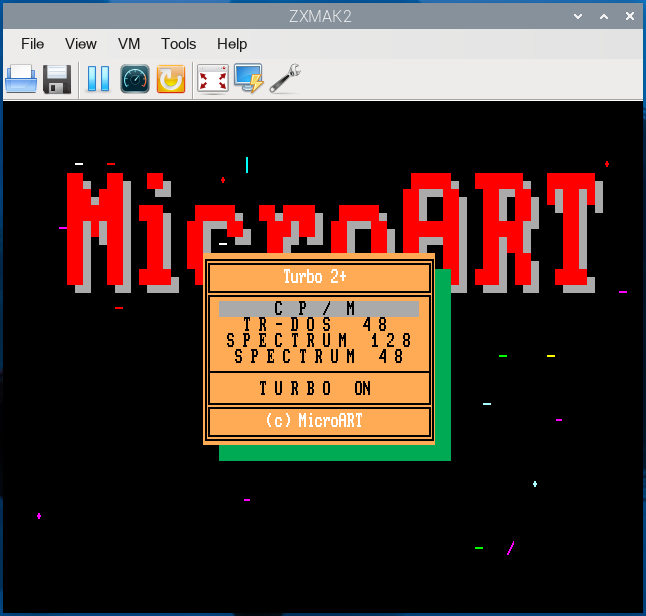Open the File menu

(x=33, y=44)
